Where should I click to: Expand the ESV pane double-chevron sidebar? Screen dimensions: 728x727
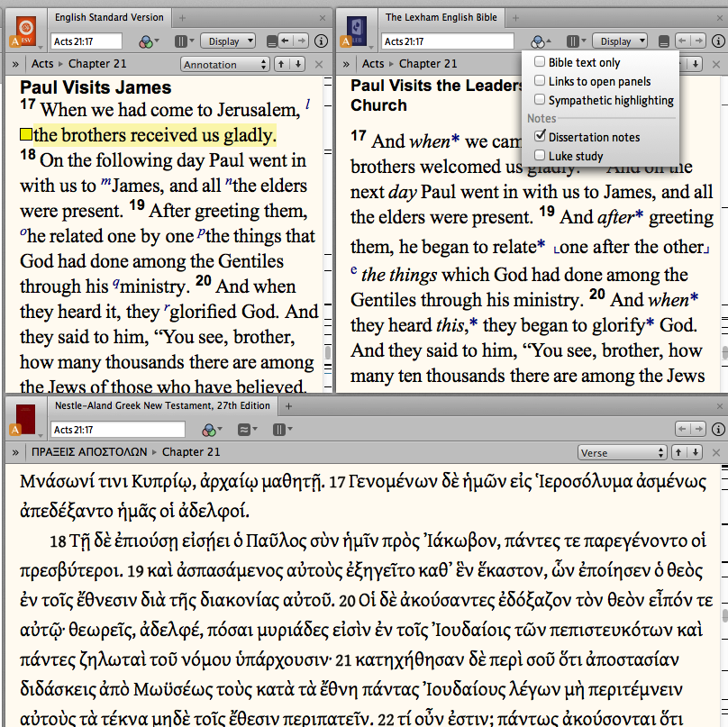[15, 64]
